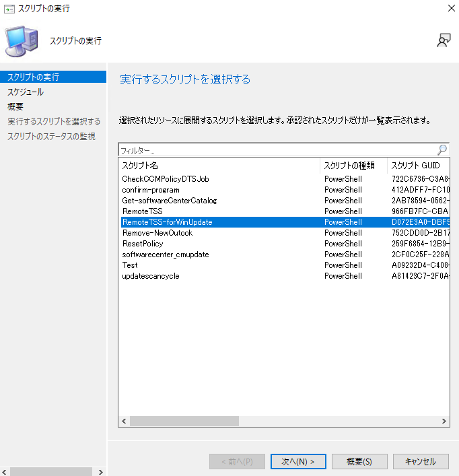Pick the updatescancycle script entry

tap(151, 276)
